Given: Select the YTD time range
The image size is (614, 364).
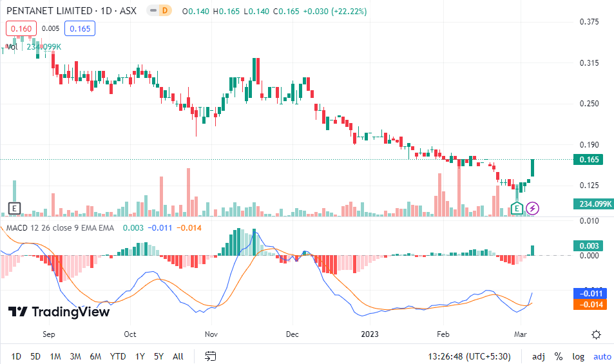Looking at the screenshot, I should tap(117, 356).
